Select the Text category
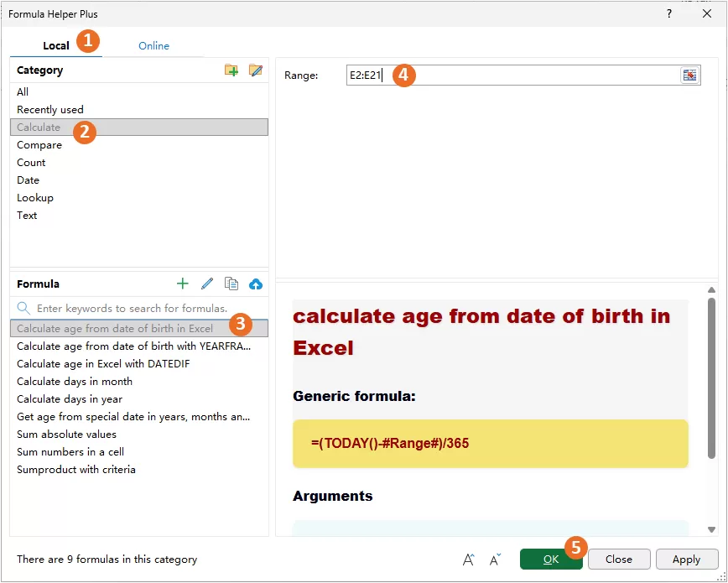This screenshot has height=583, width=728. [x=139, y=216]
